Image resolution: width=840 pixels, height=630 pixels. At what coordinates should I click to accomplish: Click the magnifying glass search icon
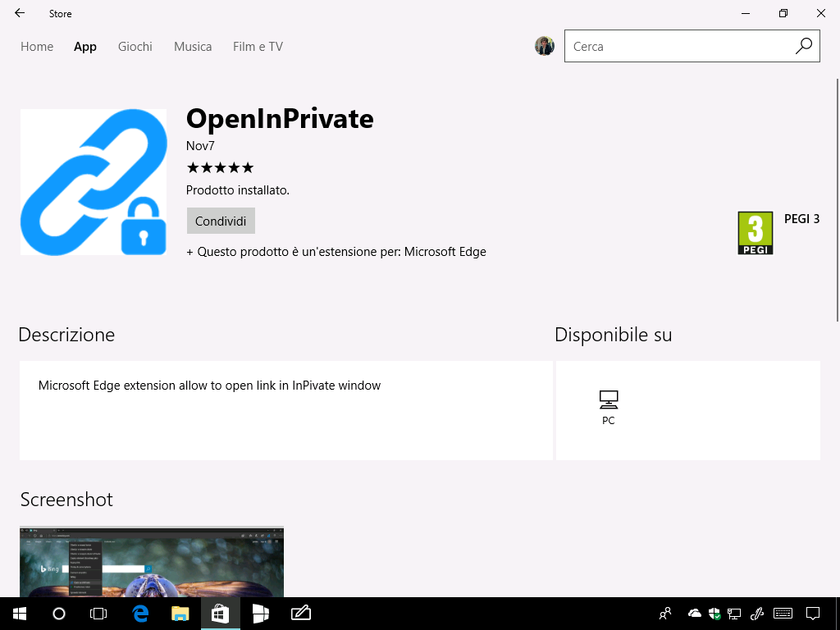pos(804,46)
